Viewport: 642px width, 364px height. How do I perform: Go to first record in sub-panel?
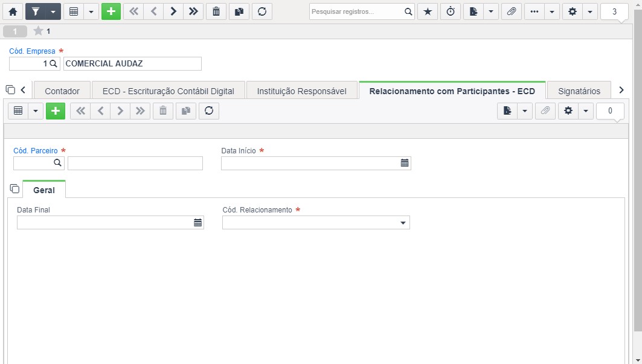(x=81, y=110)
